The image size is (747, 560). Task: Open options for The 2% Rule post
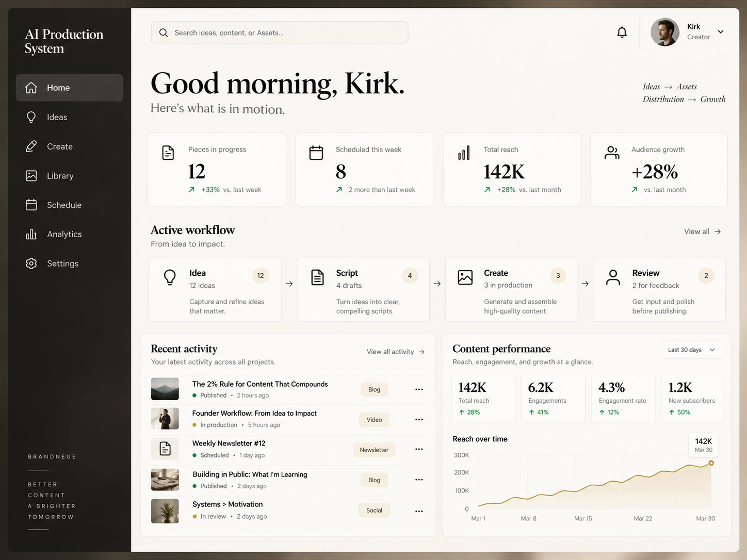tap(419, 389)
